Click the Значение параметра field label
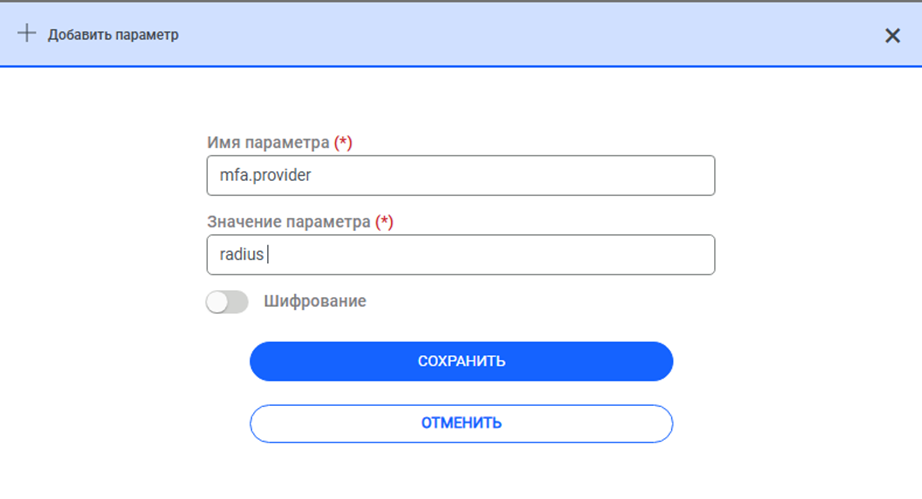 click(x=288, y=222)
